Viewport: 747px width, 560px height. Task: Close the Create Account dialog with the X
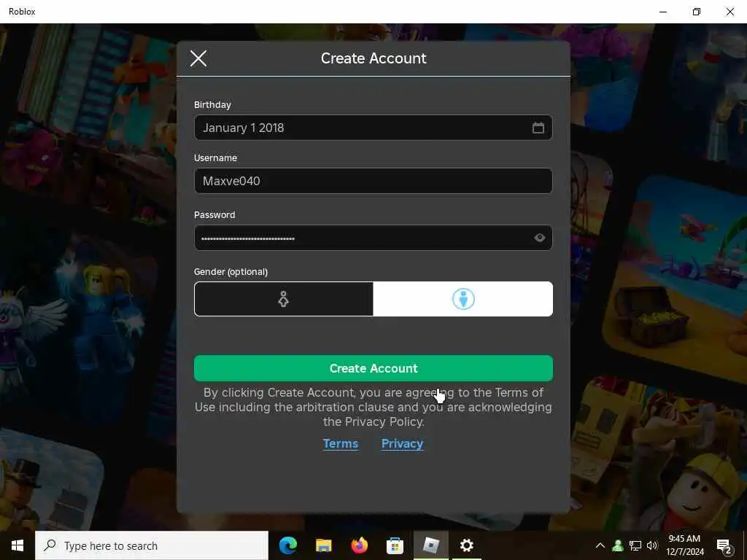coord(198,58)
